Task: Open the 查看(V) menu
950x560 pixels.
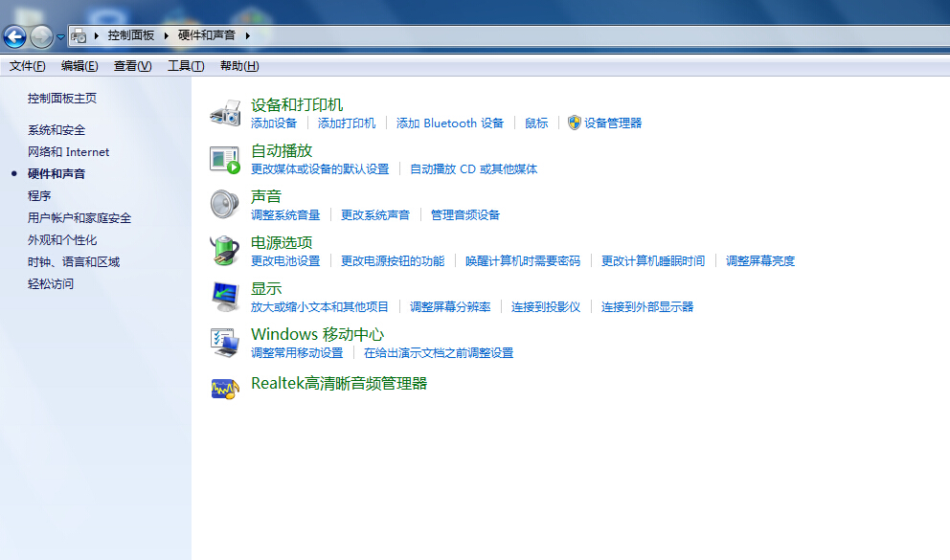Action: (x=133, y=66)
